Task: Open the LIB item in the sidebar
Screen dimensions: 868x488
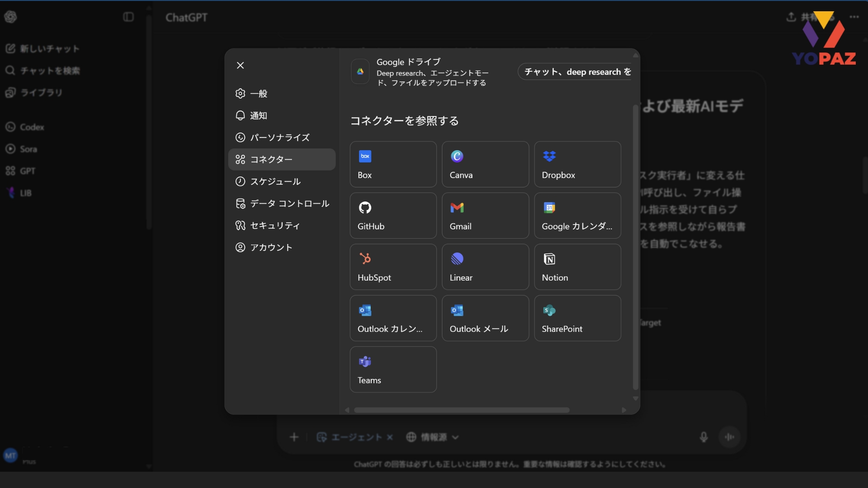Action: tap(19, 193)
